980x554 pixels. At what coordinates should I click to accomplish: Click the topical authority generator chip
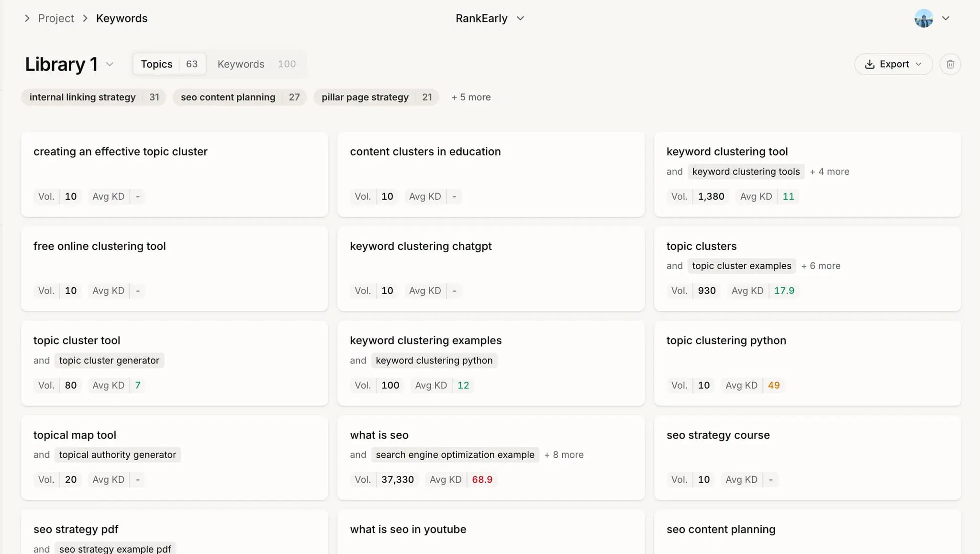coord(118,455)
